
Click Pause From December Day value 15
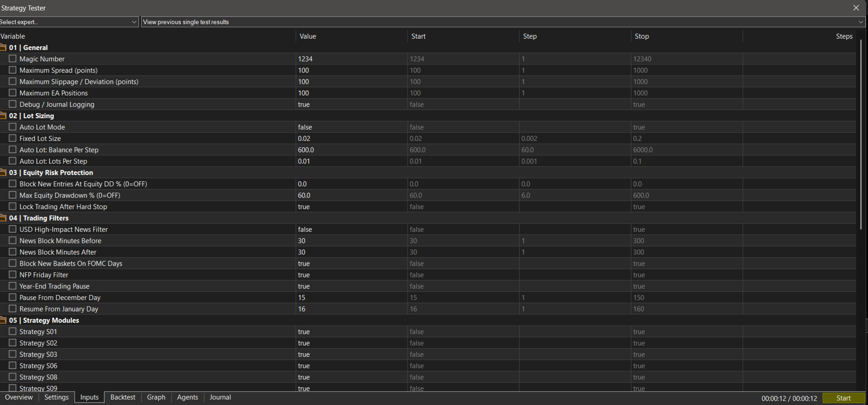[352, 297]
